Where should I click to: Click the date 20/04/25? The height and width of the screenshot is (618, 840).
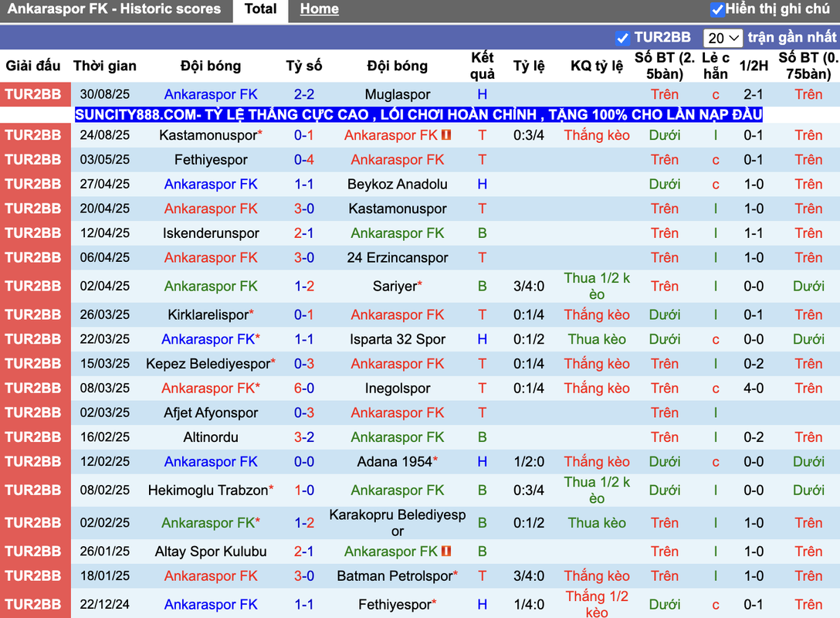coord(105,209)
